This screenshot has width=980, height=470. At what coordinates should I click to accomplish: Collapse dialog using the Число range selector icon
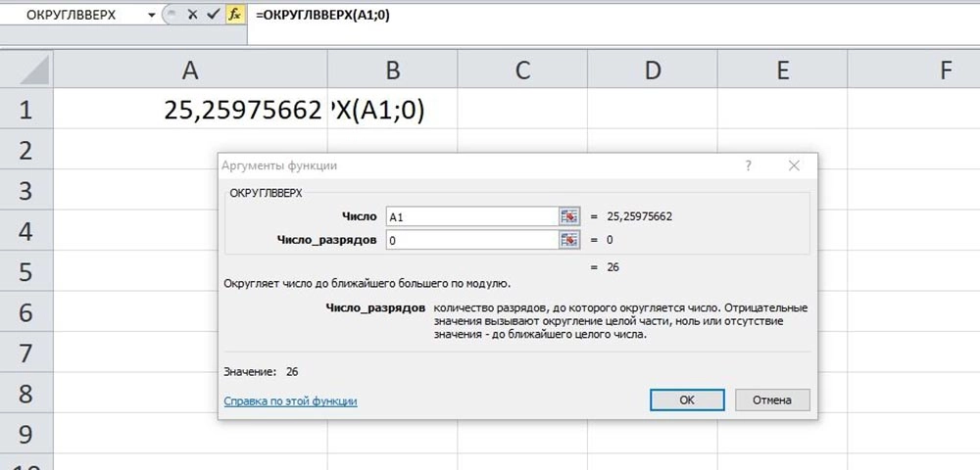tap(569, 216)
